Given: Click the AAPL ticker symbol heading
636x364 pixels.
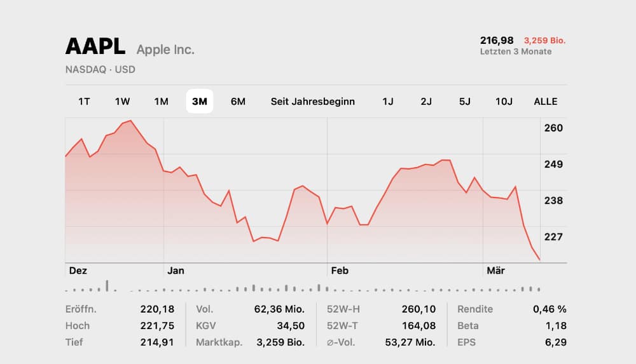Looking at the screenshot, I should click(95, 46).
